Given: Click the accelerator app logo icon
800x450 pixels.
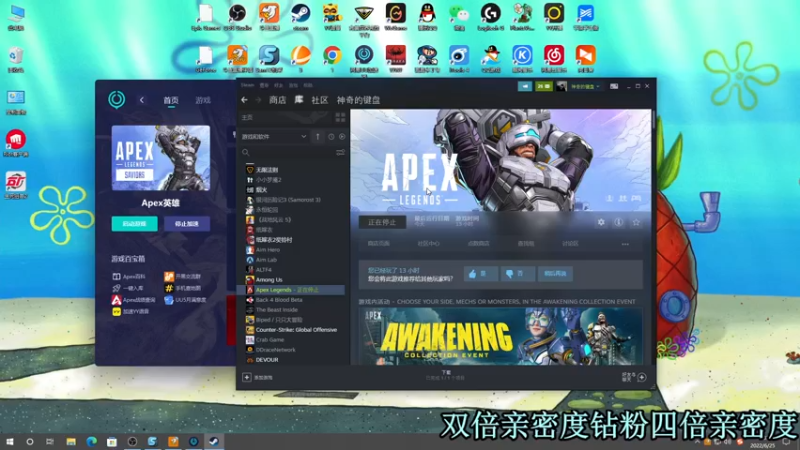Looking at the screenshot, I should tap(117, 99).
